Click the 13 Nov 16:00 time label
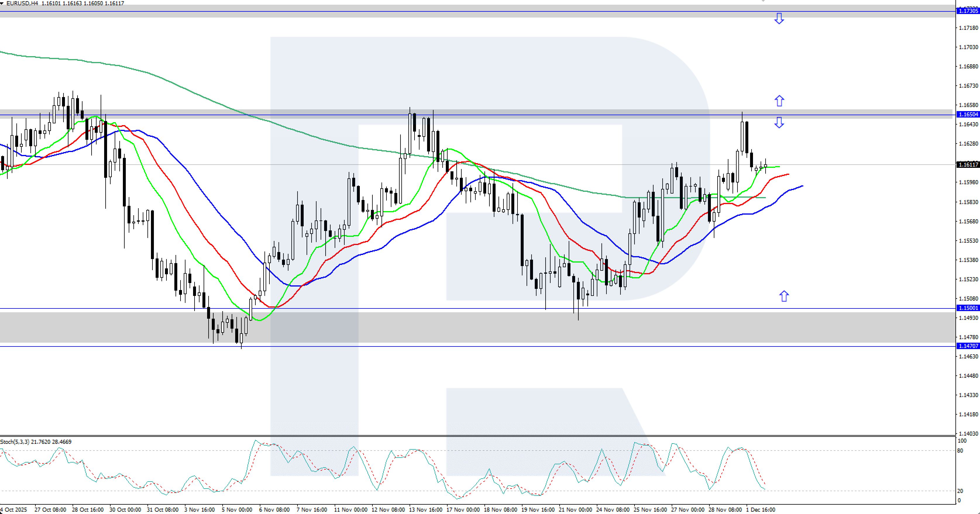 click(x=425, y=509)
